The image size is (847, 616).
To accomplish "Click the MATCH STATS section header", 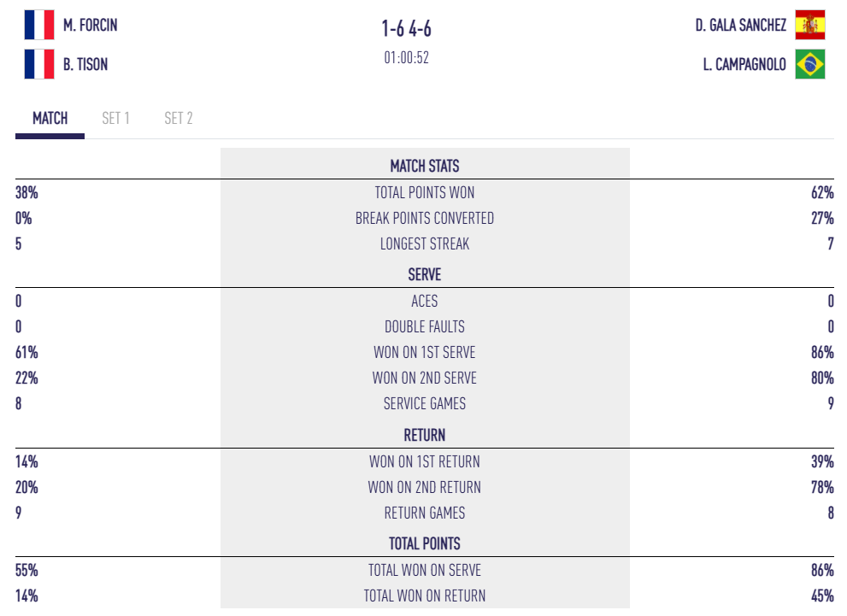I will [x=424, y=166].
